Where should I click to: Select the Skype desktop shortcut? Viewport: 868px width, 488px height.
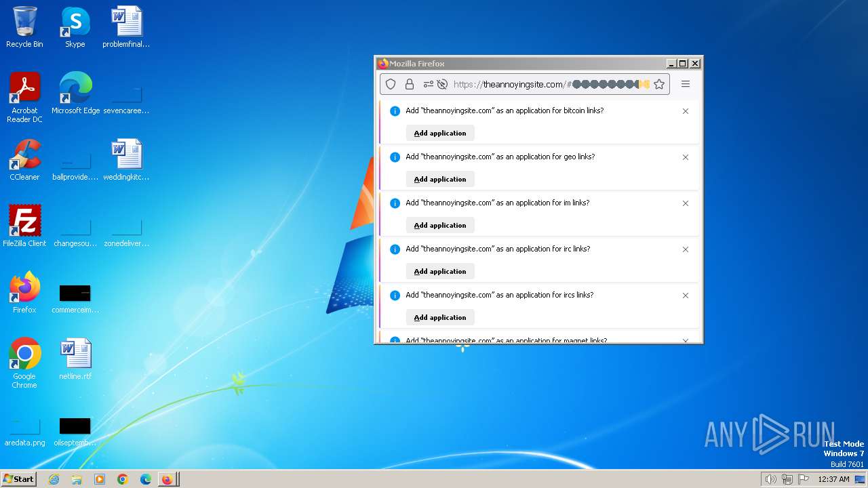75,27
